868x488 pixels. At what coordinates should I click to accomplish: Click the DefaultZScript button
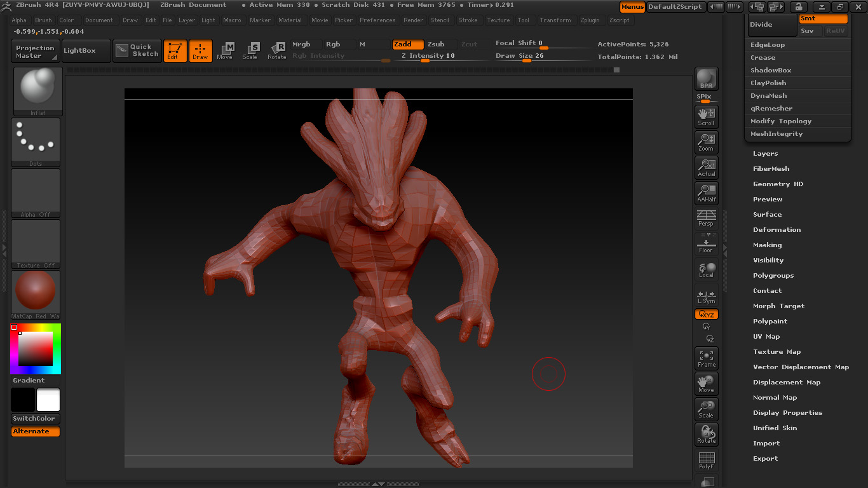coord(675,6)
